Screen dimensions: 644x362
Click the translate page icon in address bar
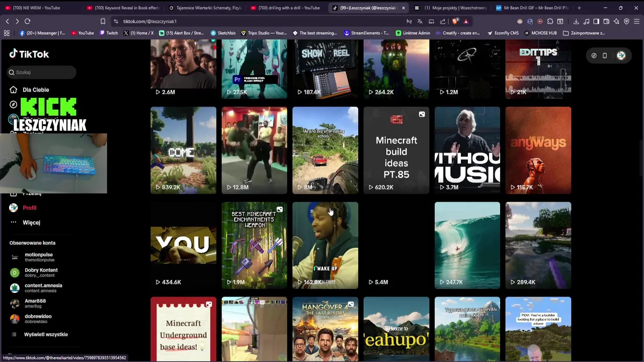coord(420,21)
